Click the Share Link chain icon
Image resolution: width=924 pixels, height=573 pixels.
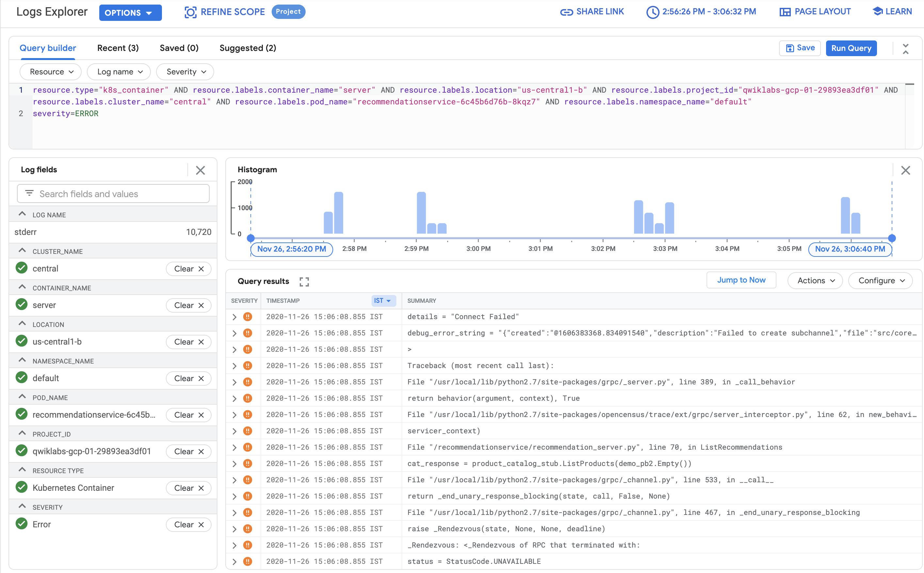click(x=566, y=12)
